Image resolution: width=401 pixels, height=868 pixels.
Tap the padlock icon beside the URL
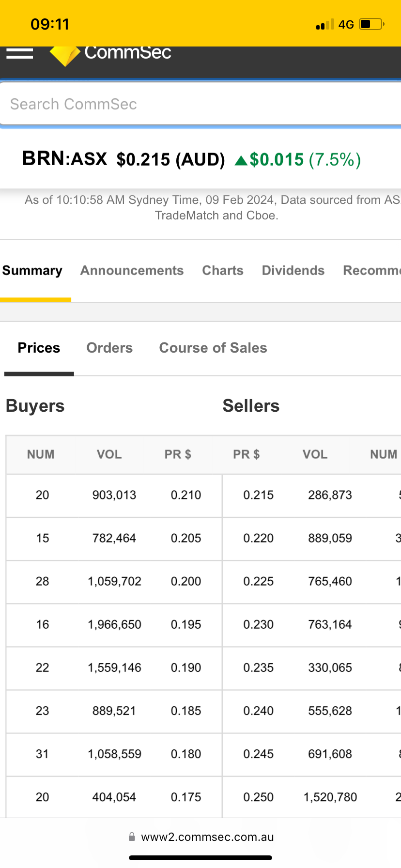pos(132,837)
